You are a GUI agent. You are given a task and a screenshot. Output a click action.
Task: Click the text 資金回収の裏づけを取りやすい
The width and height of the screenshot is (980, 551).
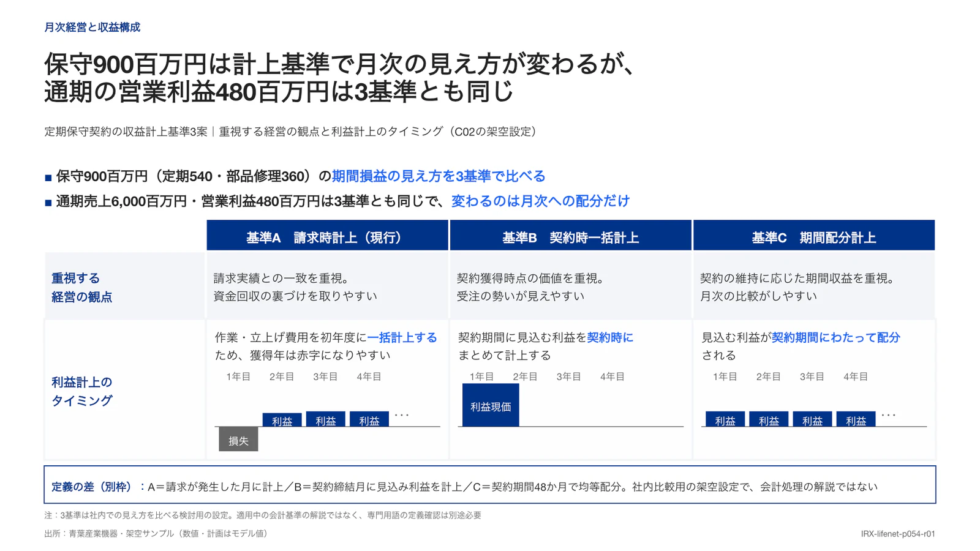[295, 296]
